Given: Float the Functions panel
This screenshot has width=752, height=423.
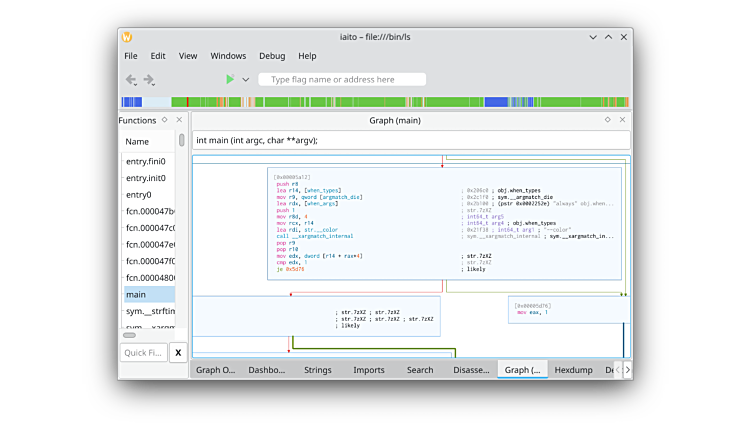Looking at the screenshot, I should pos(165,120).
